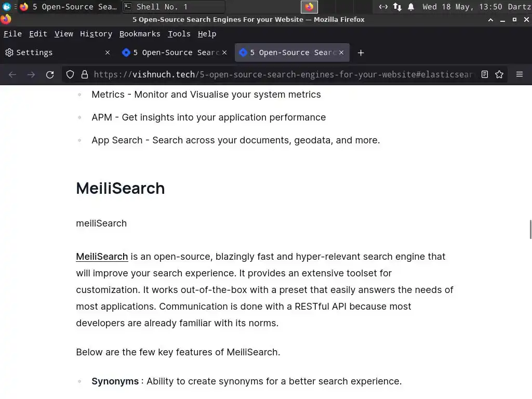Open the Firefox hamburger application menu
The height and width of the screenshot is (399, 532).
[519, 74]
